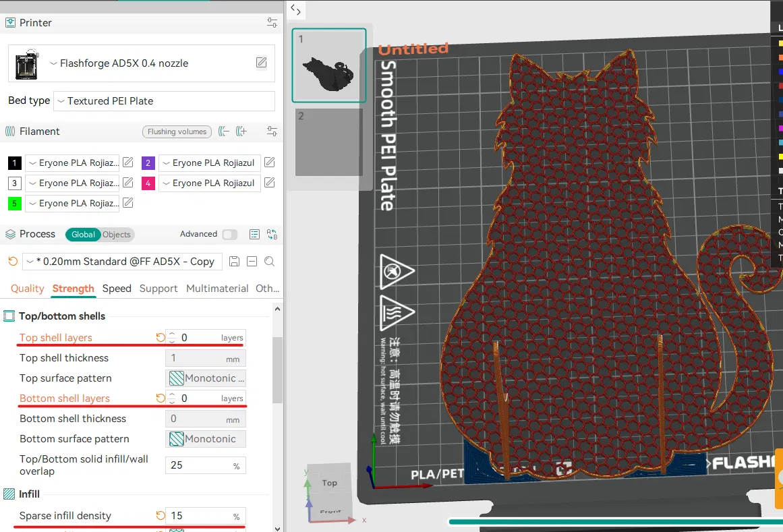Add a new filament slot
The width and height of the screenshot is (783, 532).
pos(241,131)
